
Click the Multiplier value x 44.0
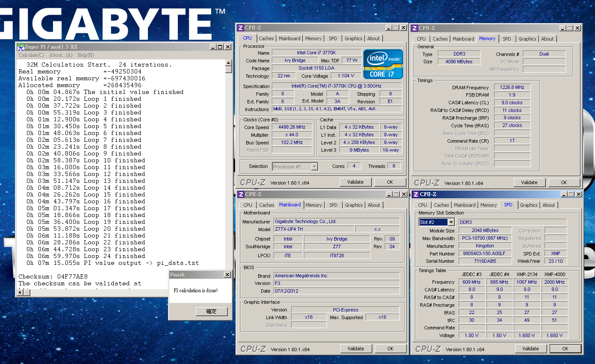tap(292, 135)
